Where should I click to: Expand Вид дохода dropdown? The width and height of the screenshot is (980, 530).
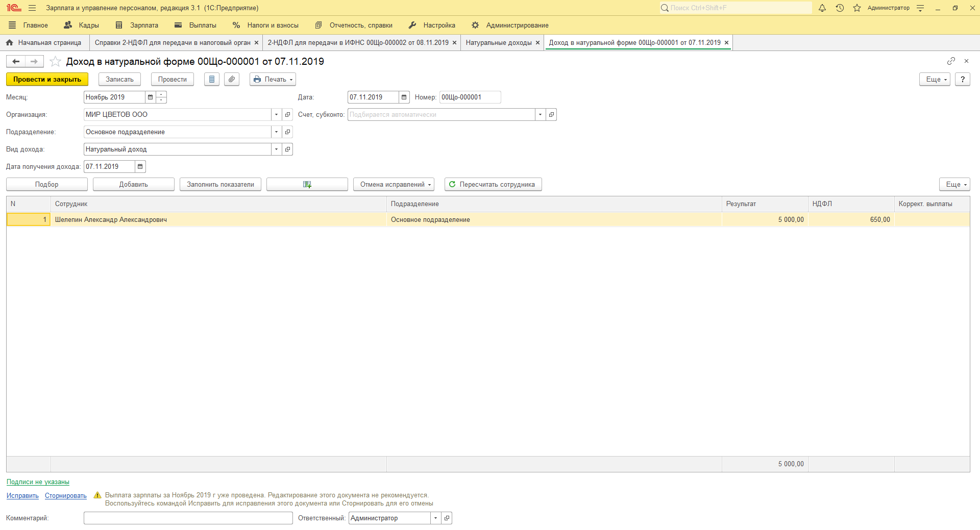point(276,149)
